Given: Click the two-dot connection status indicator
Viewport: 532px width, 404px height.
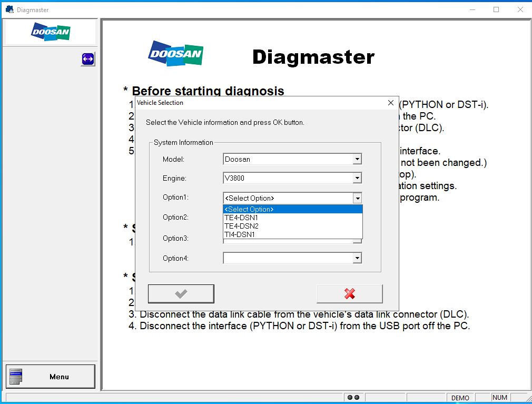Looking at the screenshot, I should (x=353, y=398).
